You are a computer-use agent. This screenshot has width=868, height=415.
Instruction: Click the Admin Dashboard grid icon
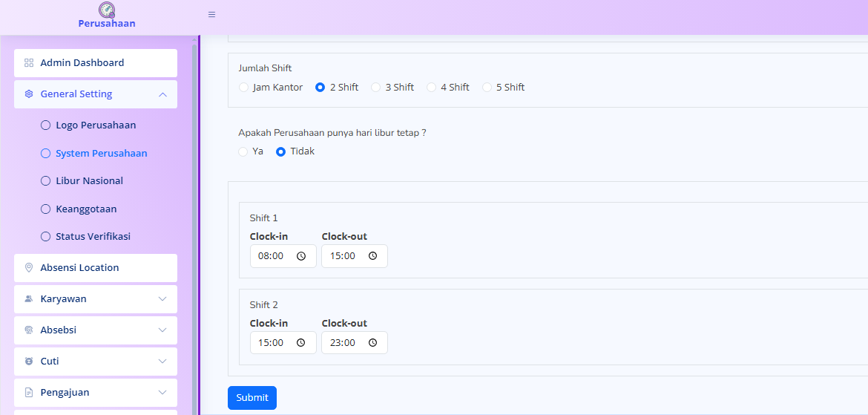click(29, 63)
